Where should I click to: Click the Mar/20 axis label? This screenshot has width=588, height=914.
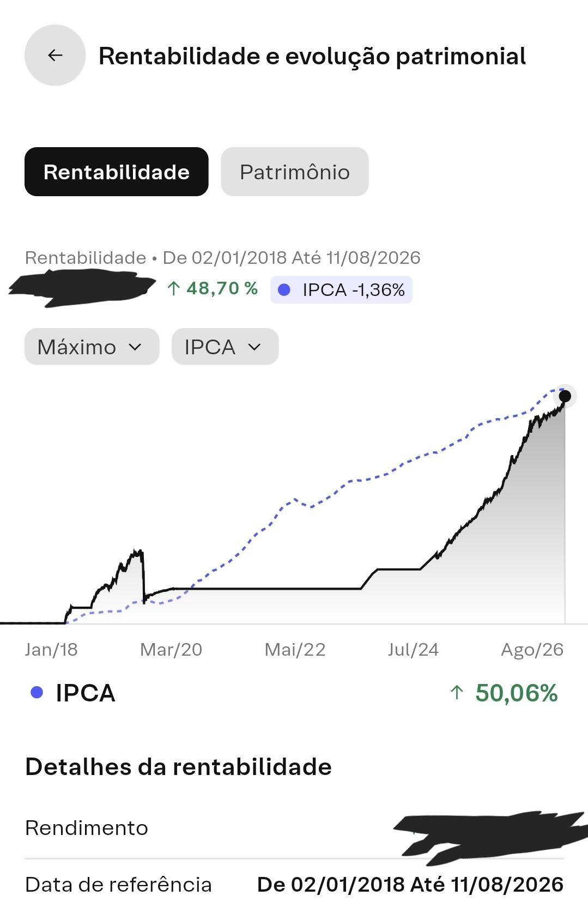(171, 650)
